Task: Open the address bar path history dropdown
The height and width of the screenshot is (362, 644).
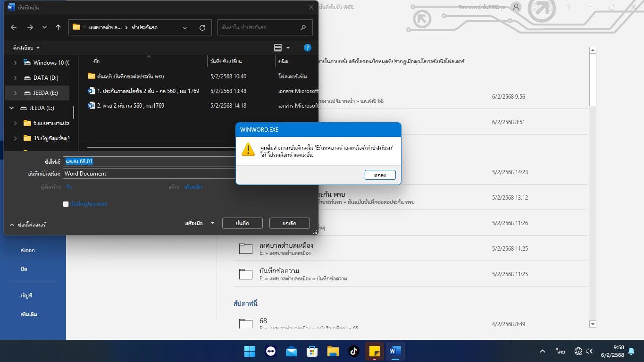Action: pos(185,27)
